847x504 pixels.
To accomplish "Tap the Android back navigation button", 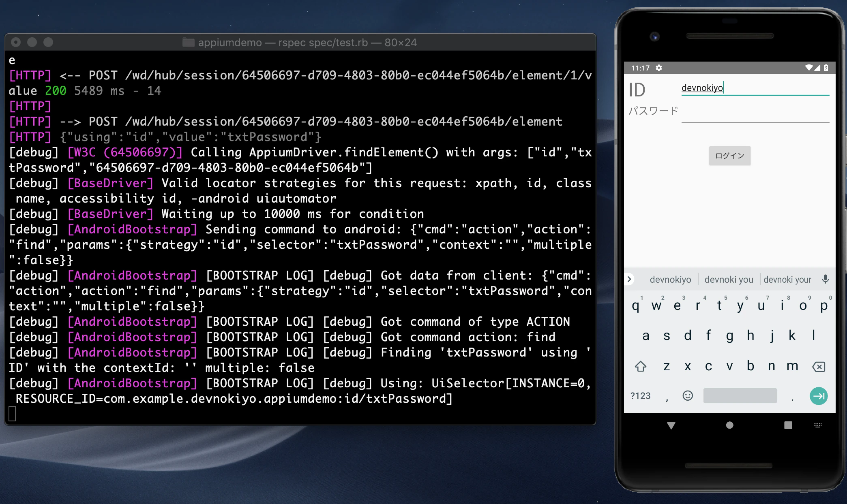I will tap(671, 425).
